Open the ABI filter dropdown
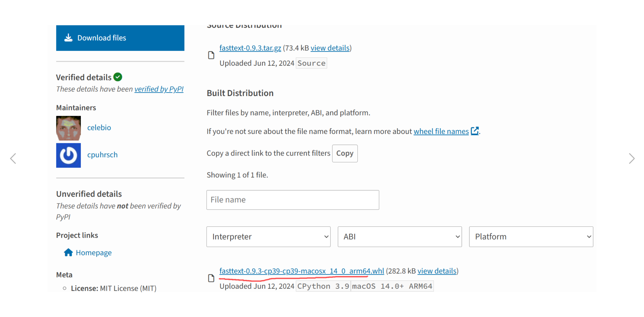 (x=400, y=236)
